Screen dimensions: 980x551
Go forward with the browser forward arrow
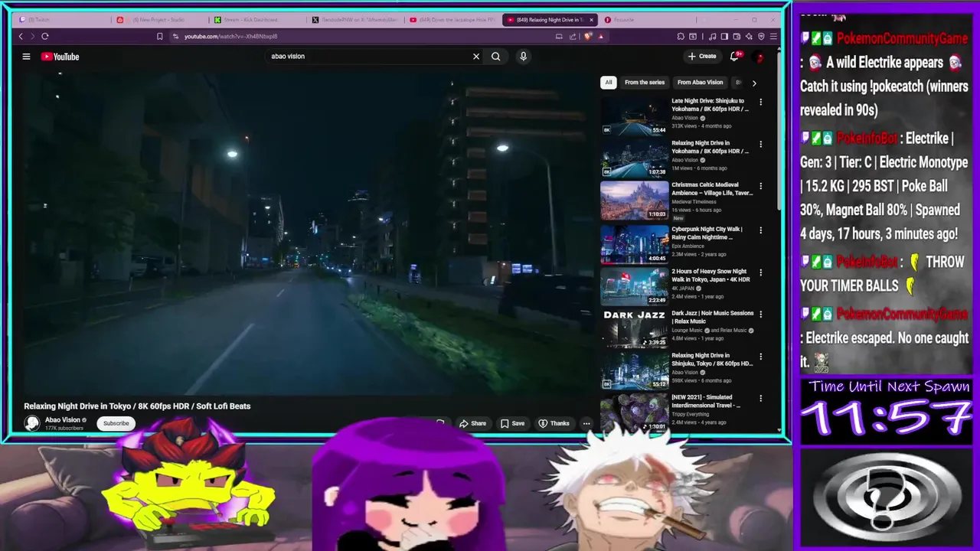click(x=32, y=36)
